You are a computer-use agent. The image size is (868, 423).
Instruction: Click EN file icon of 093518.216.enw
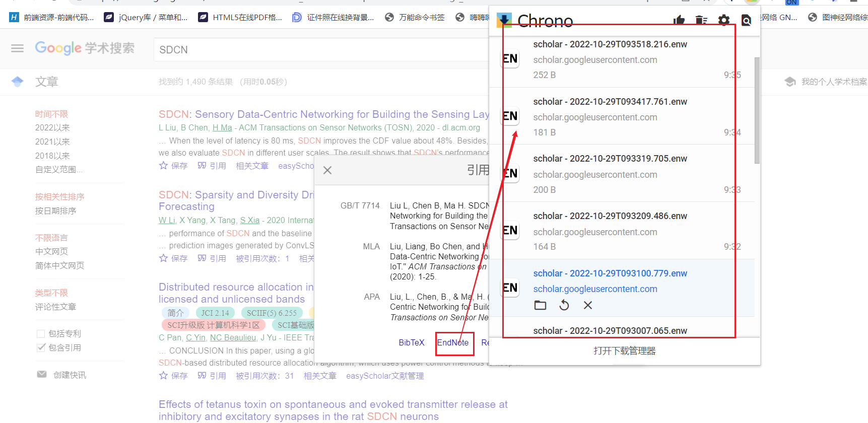coord(510,59)
